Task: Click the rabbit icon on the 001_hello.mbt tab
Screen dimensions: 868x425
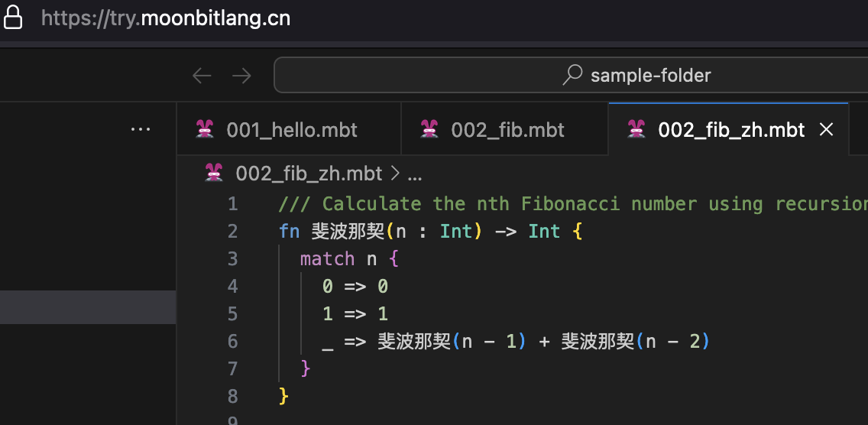Action: coord(205,130)
